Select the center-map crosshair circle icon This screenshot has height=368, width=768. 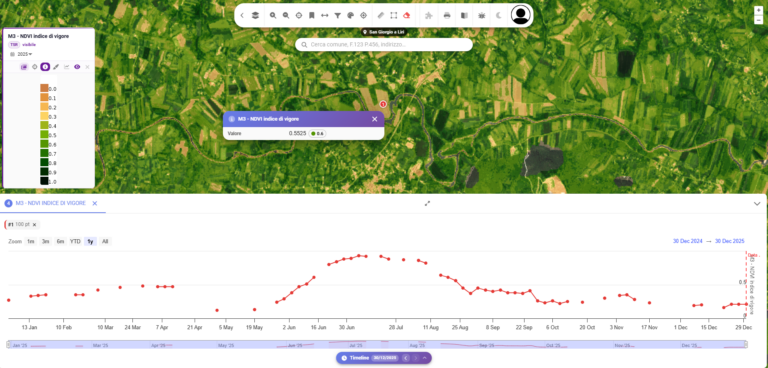point(299,16)
